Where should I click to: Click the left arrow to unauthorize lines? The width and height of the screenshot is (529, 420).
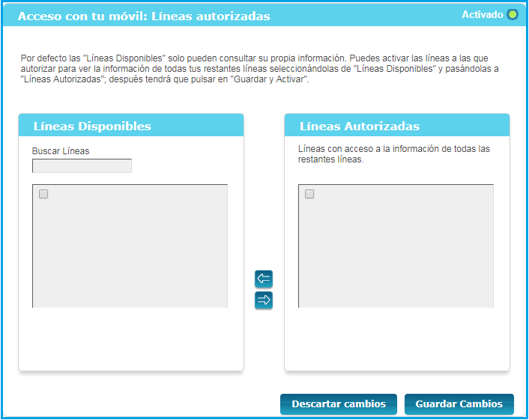coord(264,279)
